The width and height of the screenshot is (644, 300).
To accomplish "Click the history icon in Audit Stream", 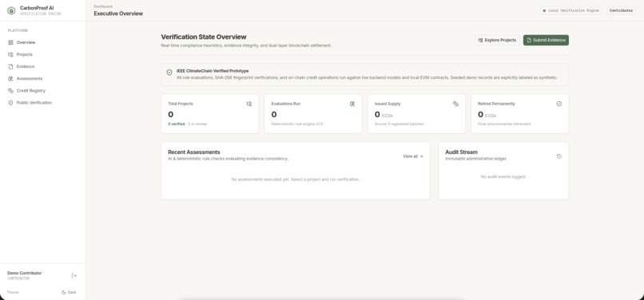I will [x=559, y=156].
